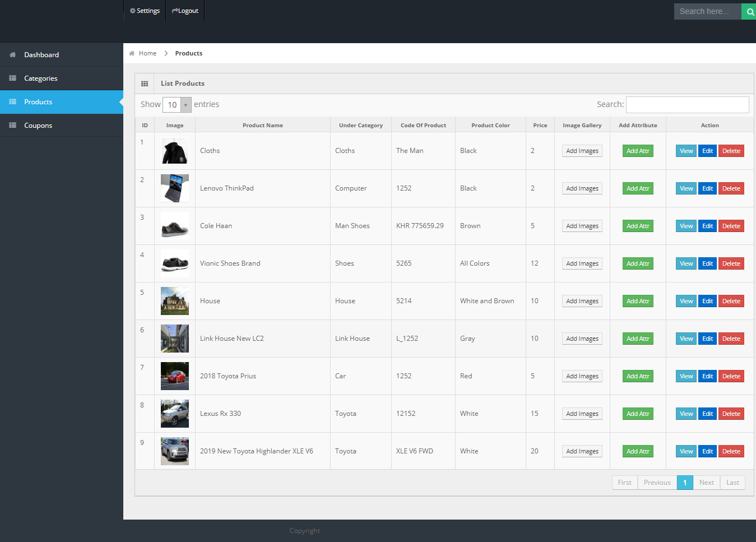Click the table Search input field
This screenshot has width=756, height=542.
(687, 105)
